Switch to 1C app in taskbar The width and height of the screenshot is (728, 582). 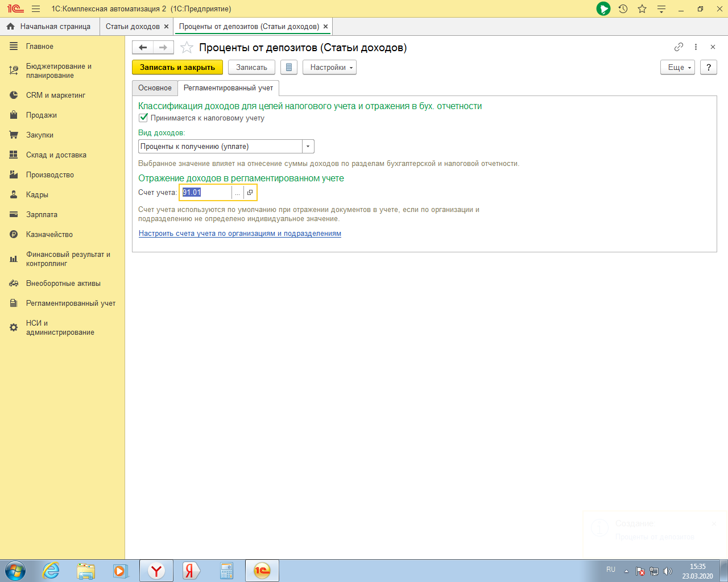[262, 571]
